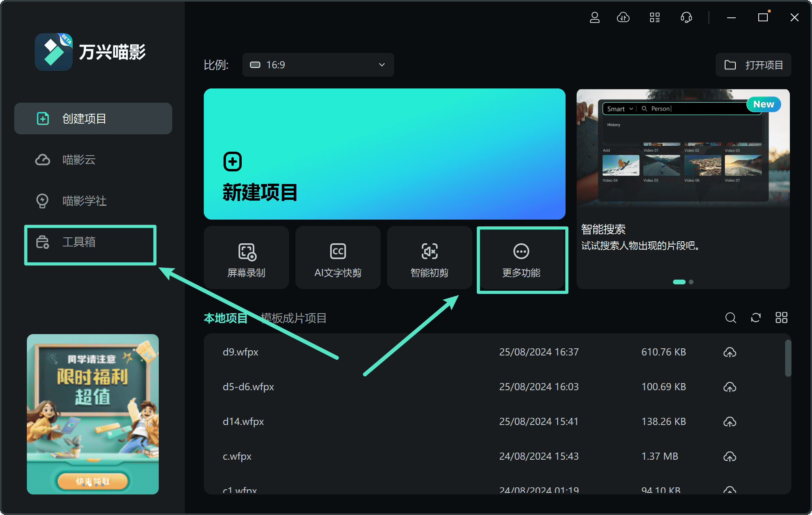Click the customer support headset icon

tap(686, 17)
